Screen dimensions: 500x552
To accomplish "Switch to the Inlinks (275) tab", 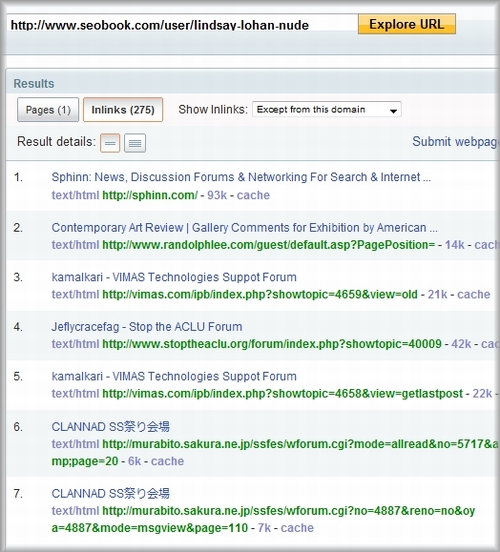I will click(x=123, y=110).
